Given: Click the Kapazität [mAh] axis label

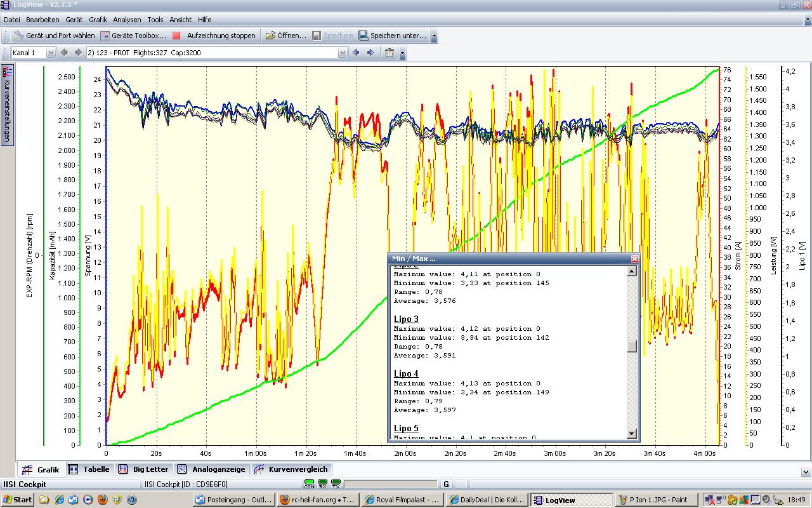Looking at the screenshot, I should tap(53, 255).
